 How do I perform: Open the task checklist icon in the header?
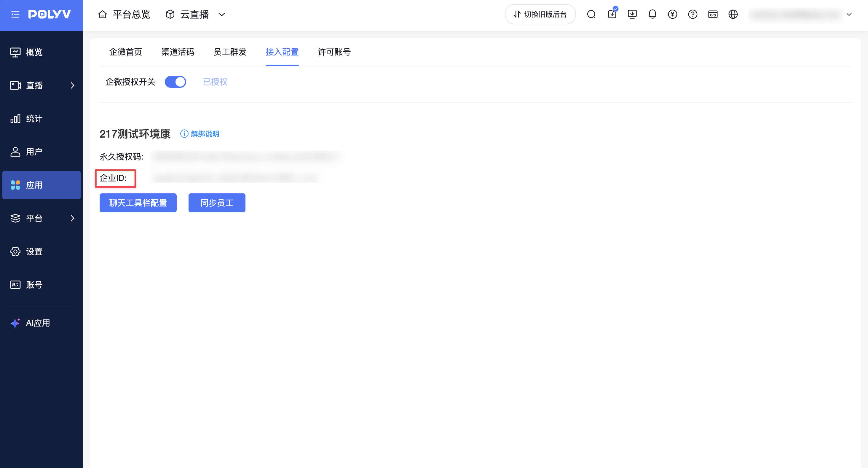pos(612,14)
